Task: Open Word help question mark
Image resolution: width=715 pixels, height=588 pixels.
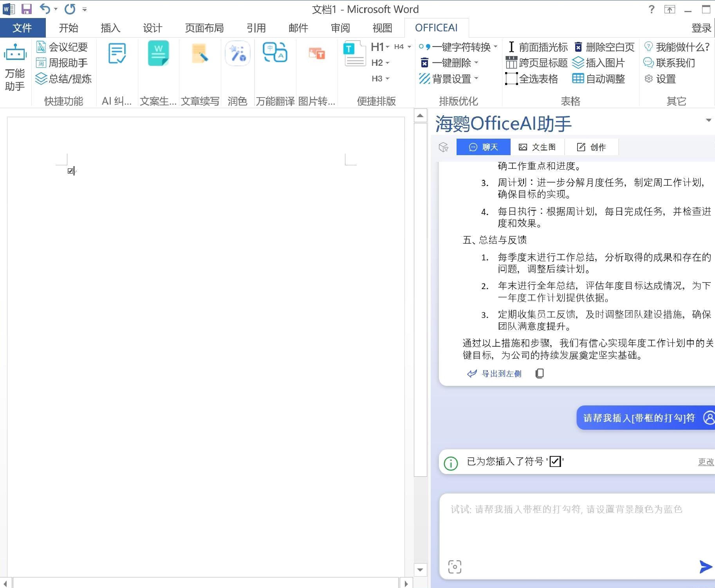Action: 651,9
